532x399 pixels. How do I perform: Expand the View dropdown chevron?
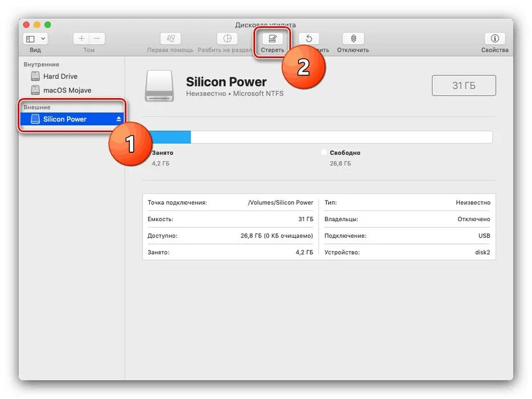point(43,39)
